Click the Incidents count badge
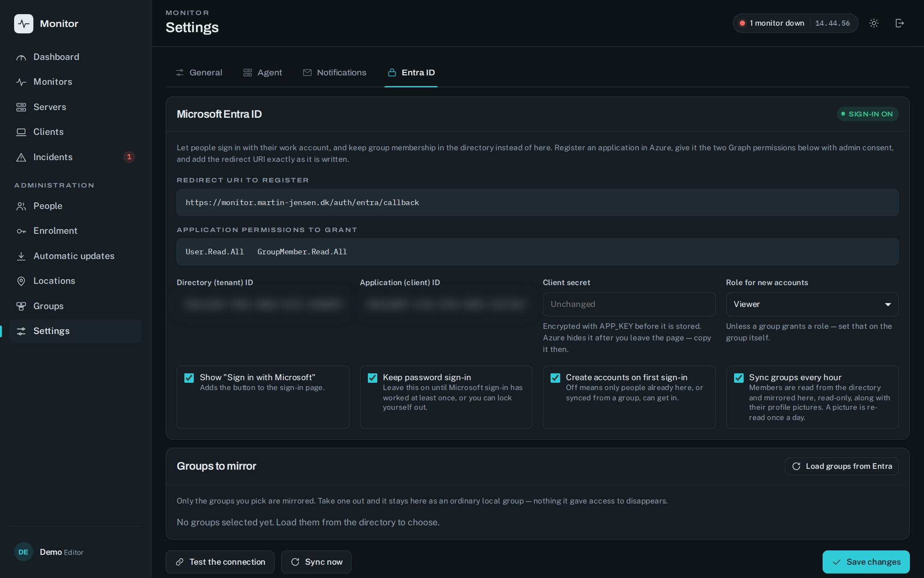This screenshot has height=578, width=924. tap(129, 157)
